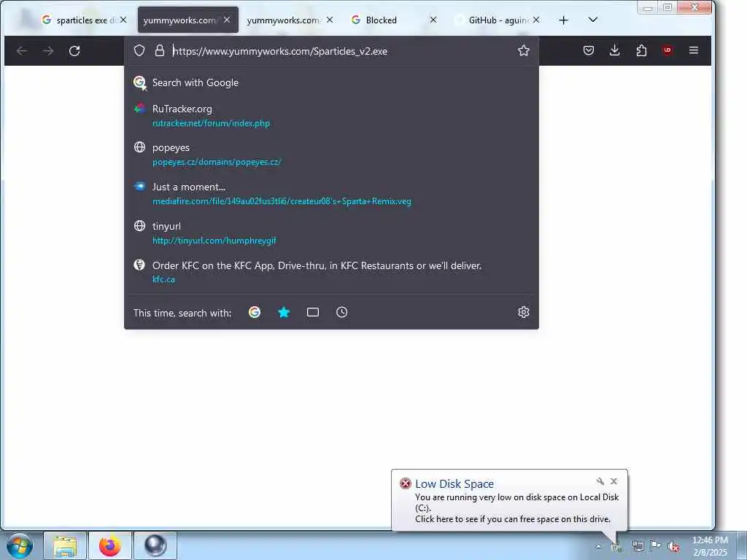Viewport: 747px width, 560px height.
Task: Switch to GitHub - aguin tab
Action: click(498, 20)
